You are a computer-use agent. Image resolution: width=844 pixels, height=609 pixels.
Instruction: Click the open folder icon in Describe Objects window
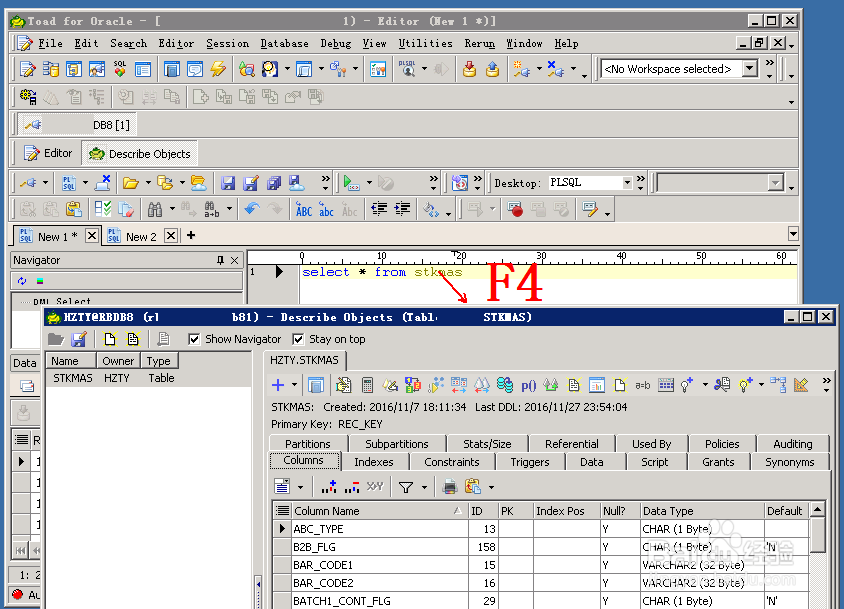coord(56,339)
